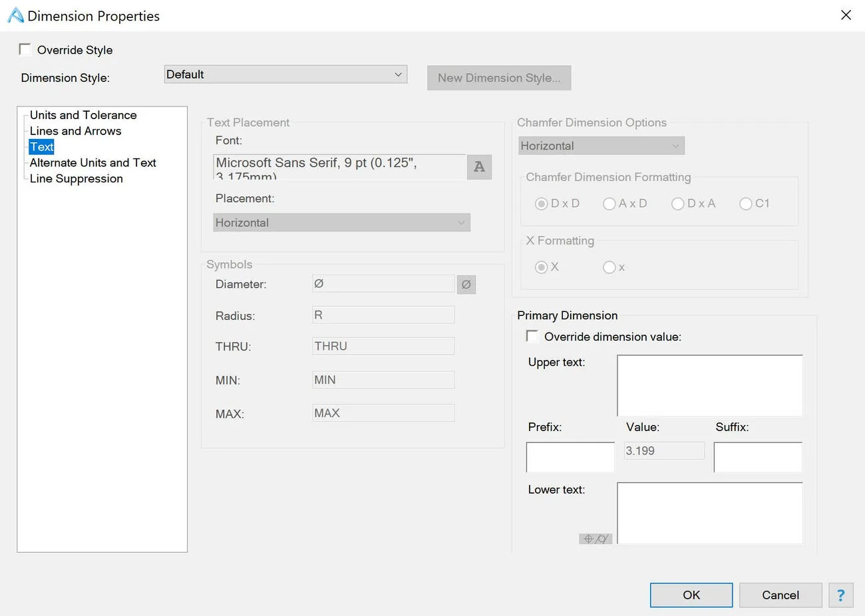
Task: Choose lowercase x formatting option
Action: 609,267
